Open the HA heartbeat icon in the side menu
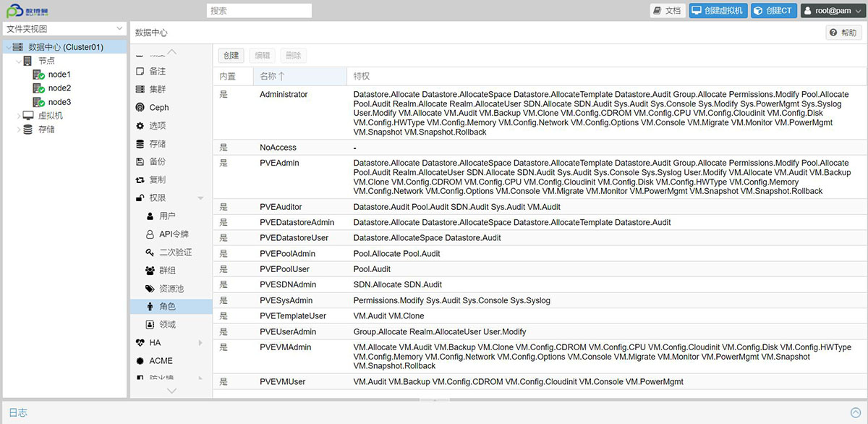The image size is (868, 424). point(140,343)
